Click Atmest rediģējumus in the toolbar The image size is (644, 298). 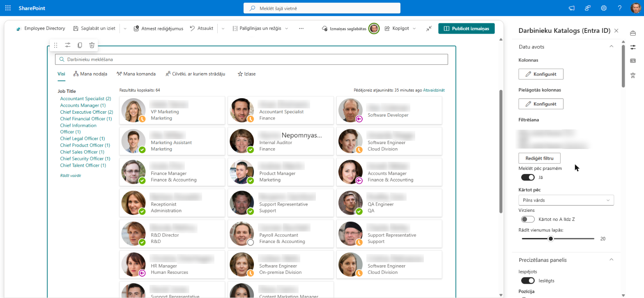[x=158, y=28]
